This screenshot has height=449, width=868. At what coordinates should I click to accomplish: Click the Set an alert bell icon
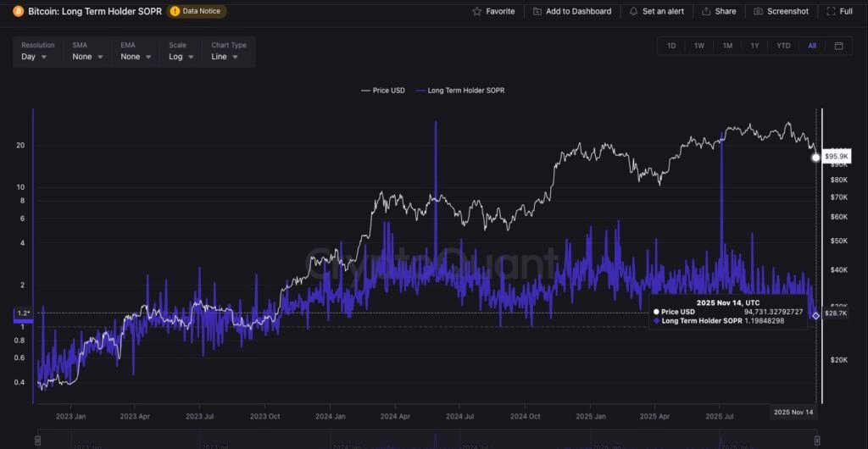click(633, 12)
